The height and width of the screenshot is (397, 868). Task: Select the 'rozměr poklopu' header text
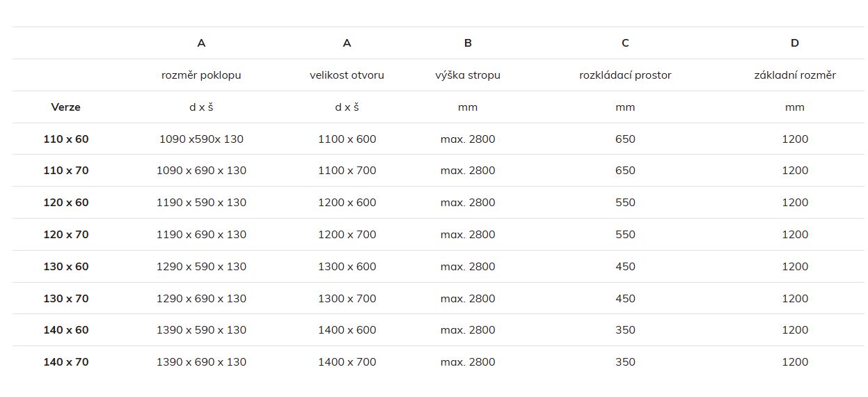pos(201,75)
